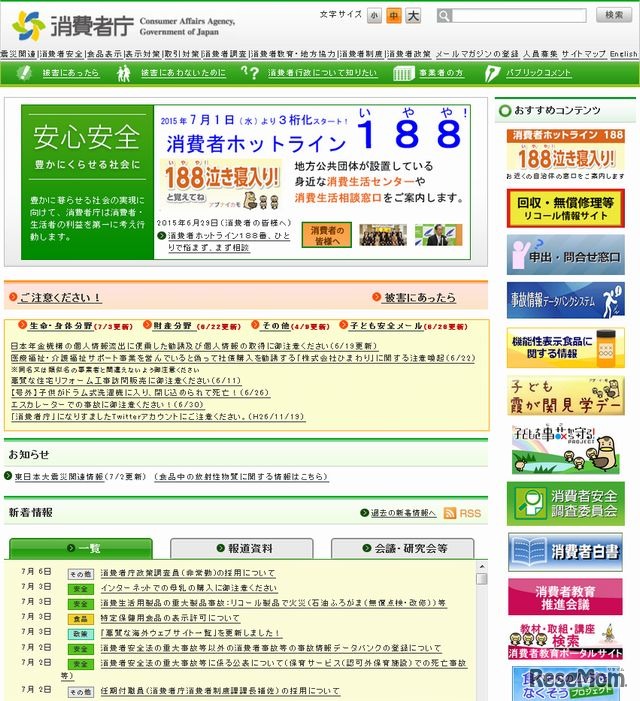640x701 pixels.
Task: Select the 会議・研究会等 tab
Action: (x=403, y=549)
